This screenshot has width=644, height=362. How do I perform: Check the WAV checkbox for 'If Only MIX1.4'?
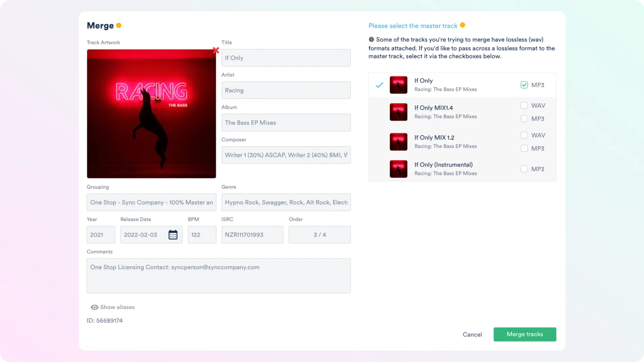click(x=524, y=105)
